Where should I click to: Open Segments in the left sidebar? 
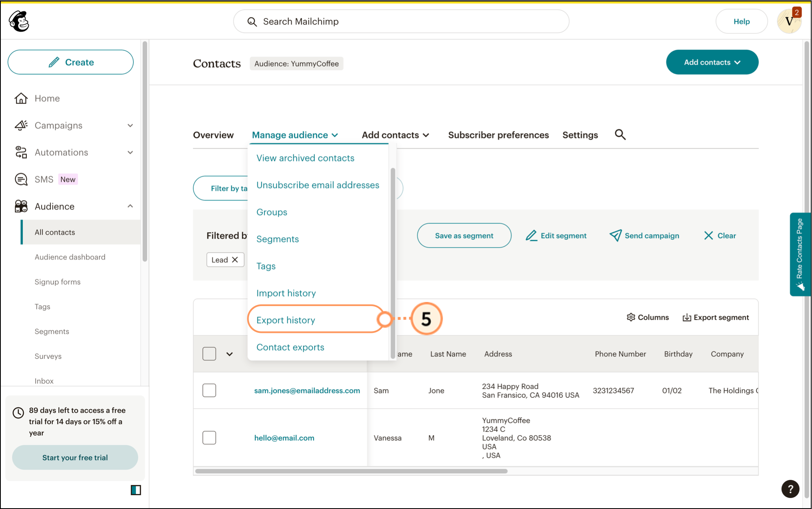coord(52,331)
